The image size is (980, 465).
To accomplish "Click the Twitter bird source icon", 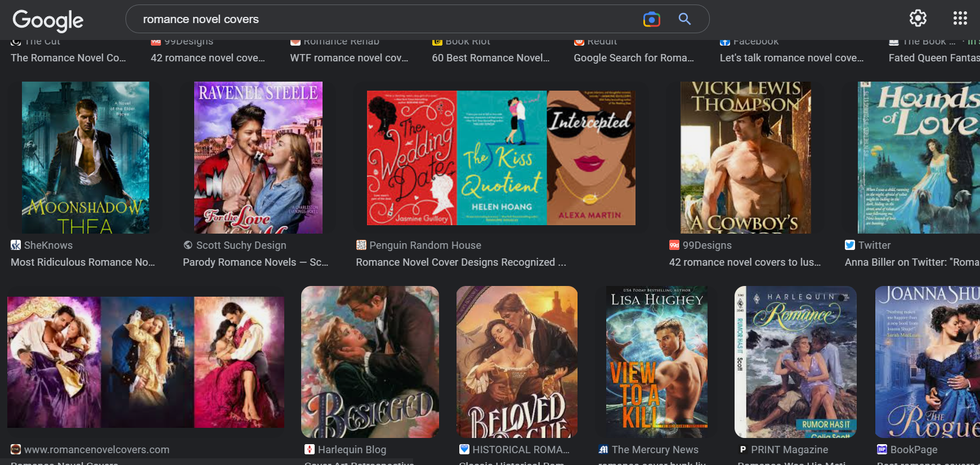I will (x=849, y=245).
